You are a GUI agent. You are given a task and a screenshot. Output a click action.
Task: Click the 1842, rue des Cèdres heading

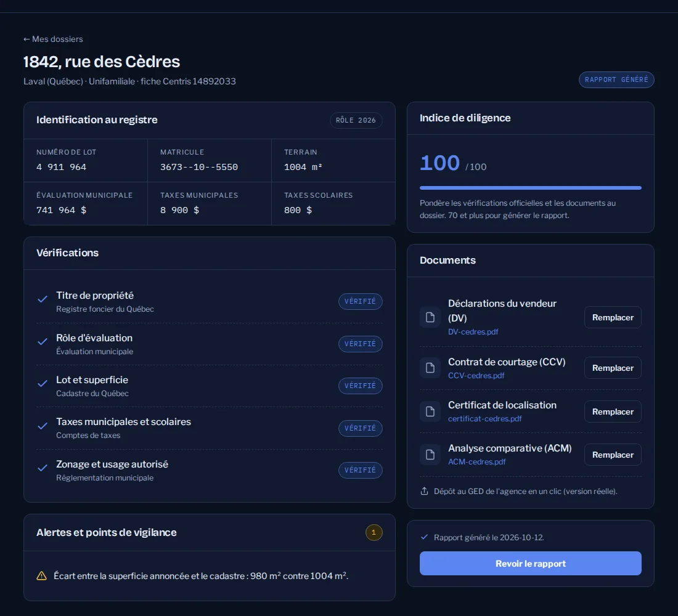[102, 62]
